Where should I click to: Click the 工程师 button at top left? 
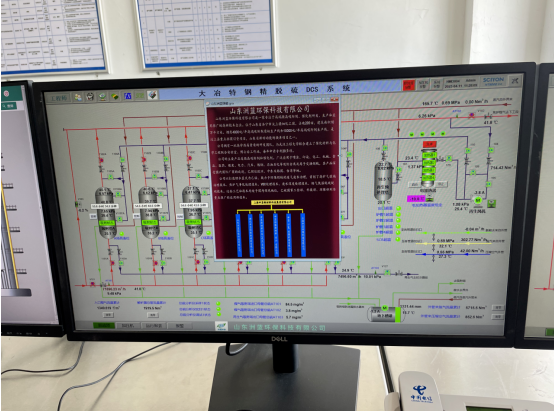[59, 98]
